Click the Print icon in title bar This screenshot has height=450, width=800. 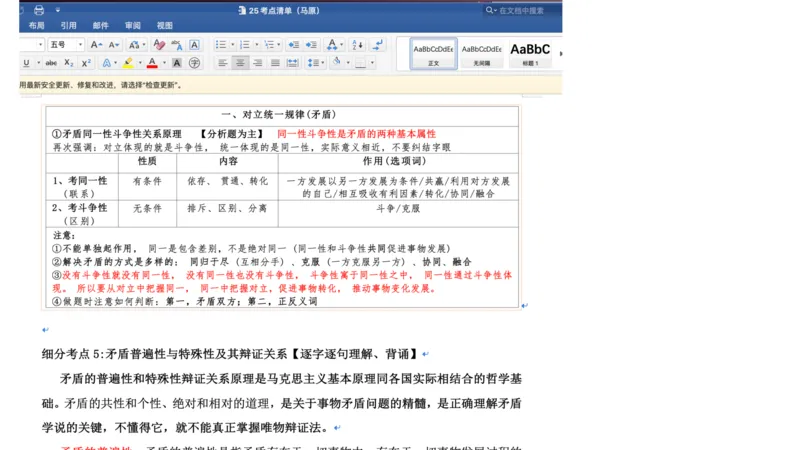[x=39, y=10]
